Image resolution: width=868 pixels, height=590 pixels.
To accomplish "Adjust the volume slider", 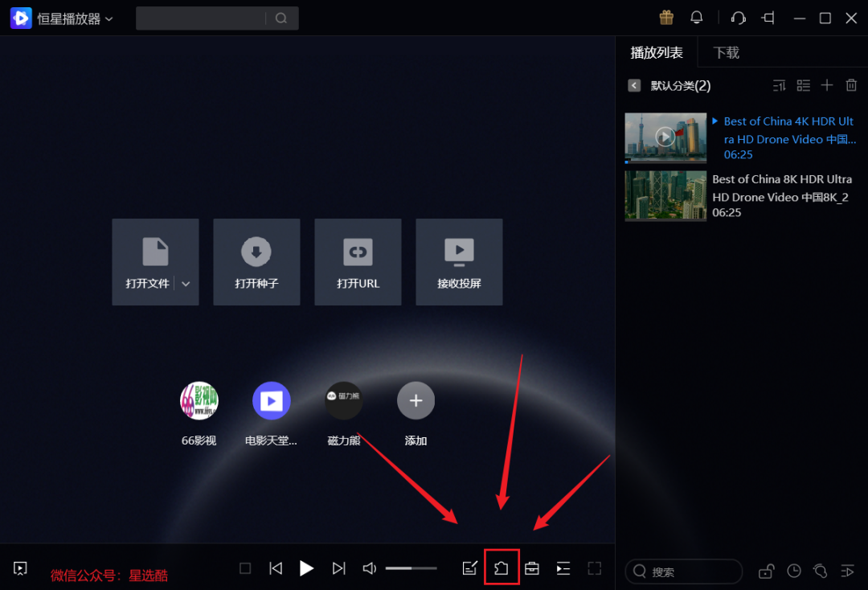I will tap(411, 567).
